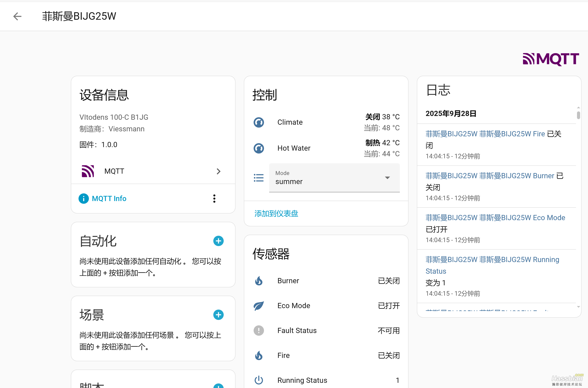Click the Mode dropdown arrow
The image size is (588, 388).
coord(387,178)
